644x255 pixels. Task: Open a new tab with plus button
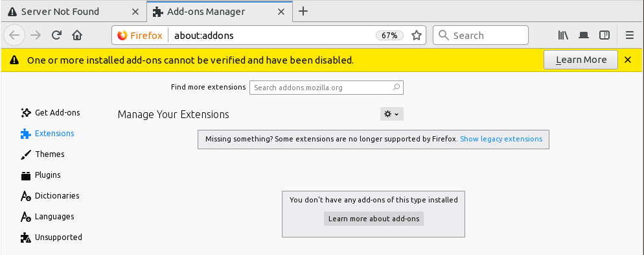pos(303,12)
